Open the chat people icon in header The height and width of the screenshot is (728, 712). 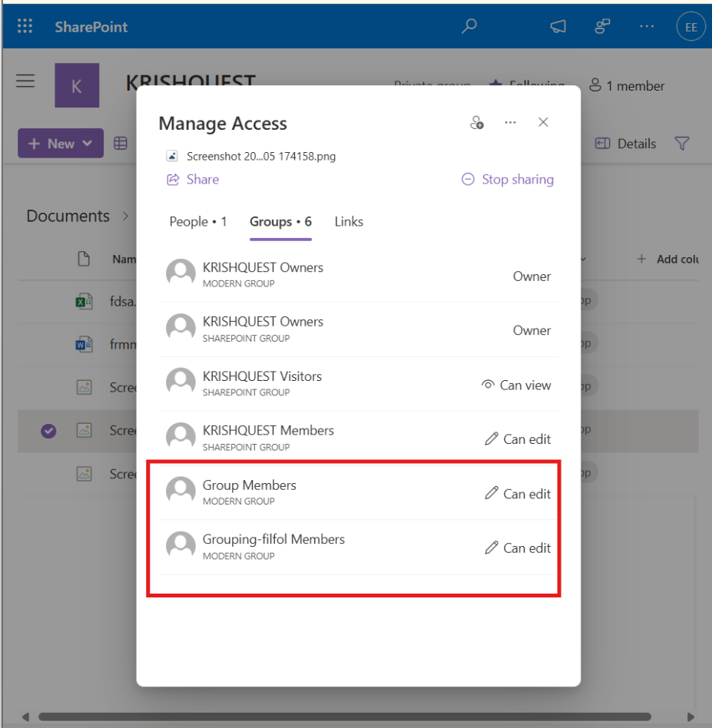pos(602,26)
